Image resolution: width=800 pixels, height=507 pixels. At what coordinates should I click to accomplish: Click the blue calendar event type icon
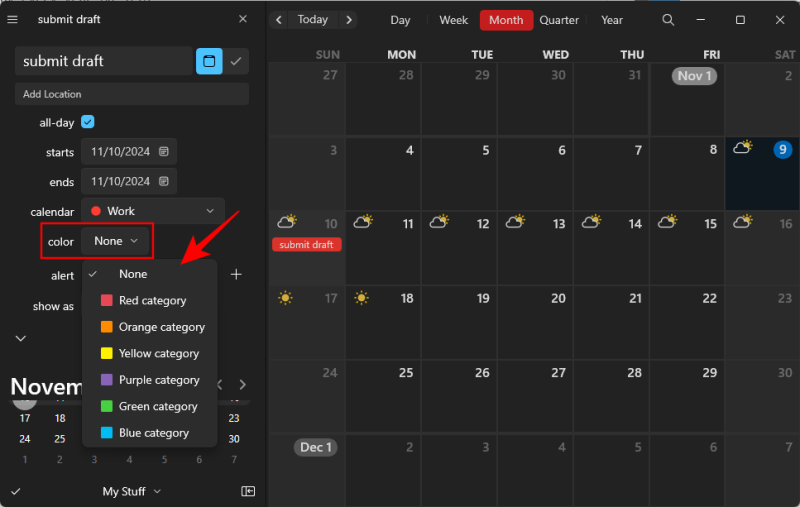[x=209, y=61]
